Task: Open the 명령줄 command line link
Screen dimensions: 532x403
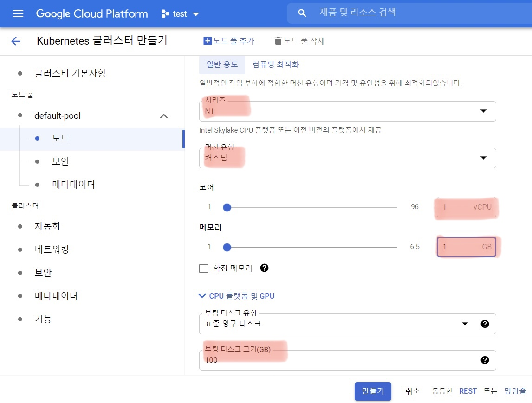Action: (x=515, y=391)
